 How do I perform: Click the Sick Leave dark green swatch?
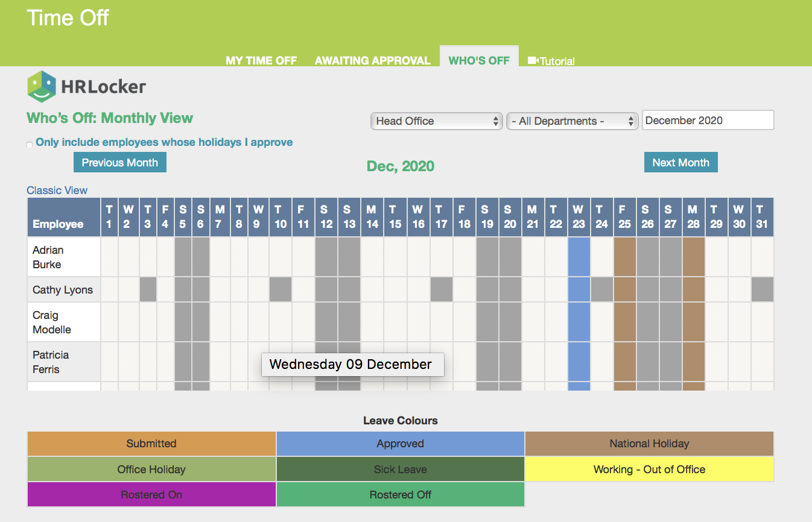[400, 470]
